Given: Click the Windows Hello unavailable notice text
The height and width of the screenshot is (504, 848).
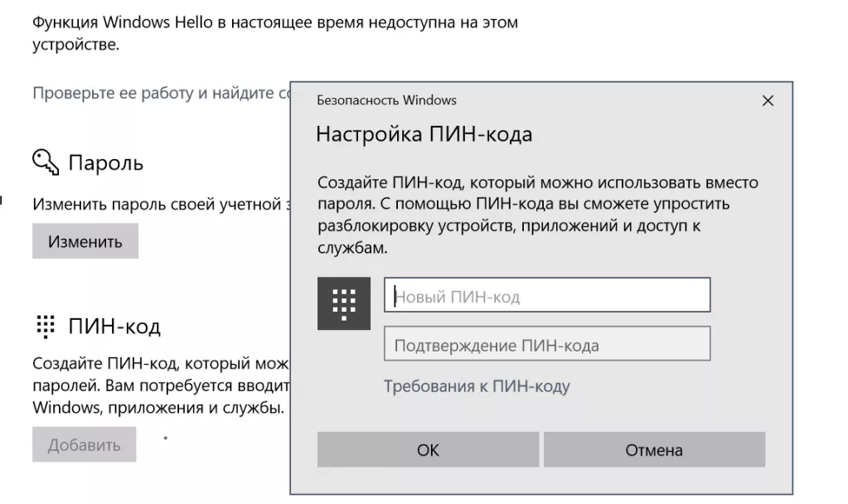Looking at the screenshot, I should click(274, 22).
